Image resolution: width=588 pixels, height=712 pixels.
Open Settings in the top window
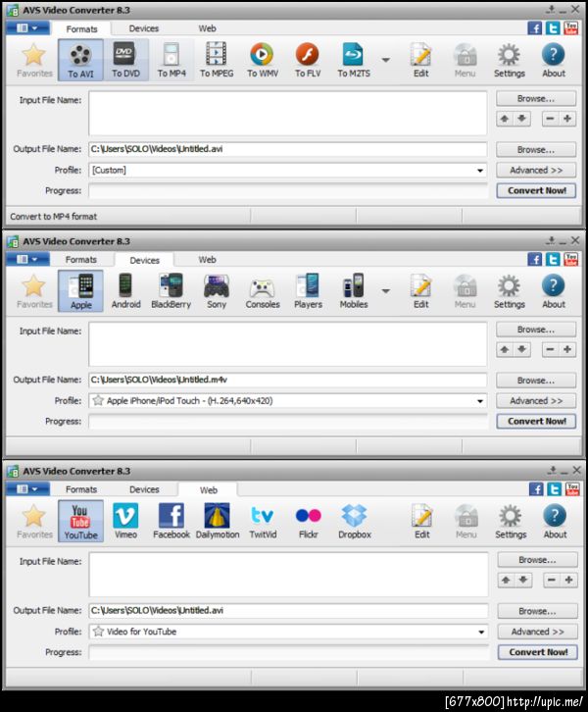click(509, 60)
